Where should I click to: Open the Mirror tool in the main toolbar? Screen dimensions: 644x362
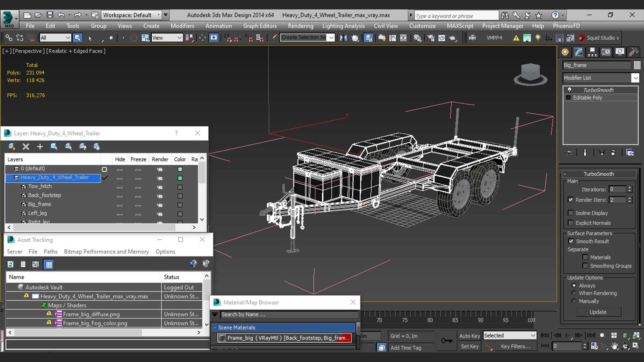click(343, 38)
